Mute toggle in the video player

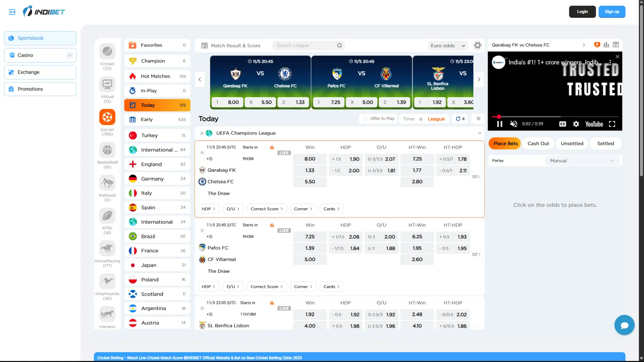513,124
